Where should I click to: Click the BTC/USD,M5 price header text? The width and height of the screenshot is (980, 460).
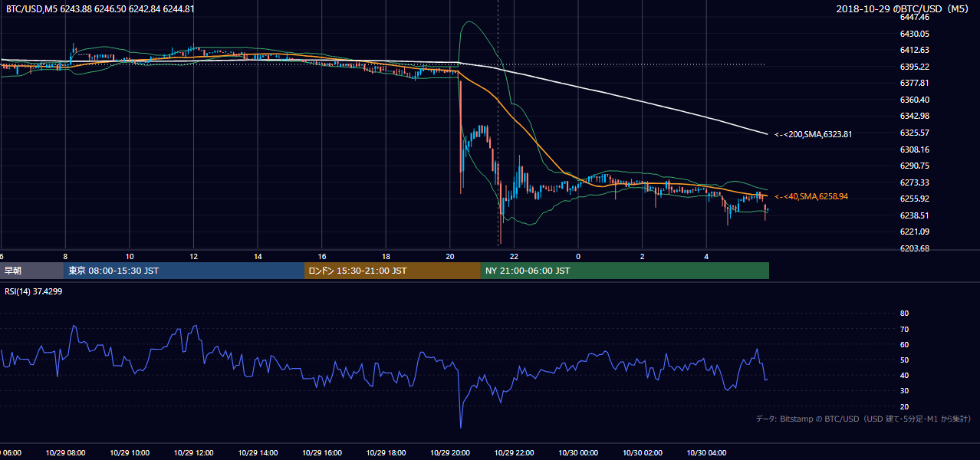100,9
